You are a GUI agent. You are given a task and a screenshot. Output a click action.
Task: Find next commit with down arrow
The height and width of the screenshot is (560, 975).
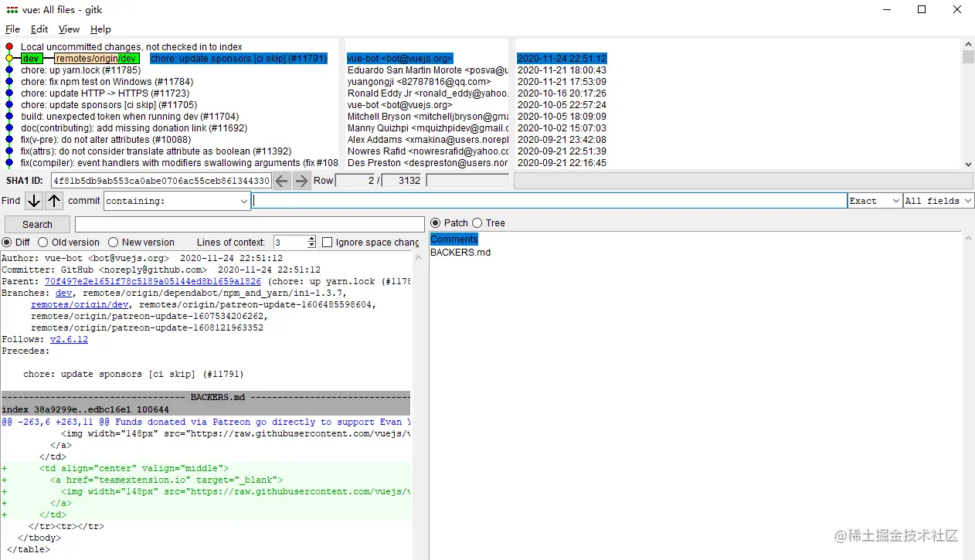(x=34, y=201)
